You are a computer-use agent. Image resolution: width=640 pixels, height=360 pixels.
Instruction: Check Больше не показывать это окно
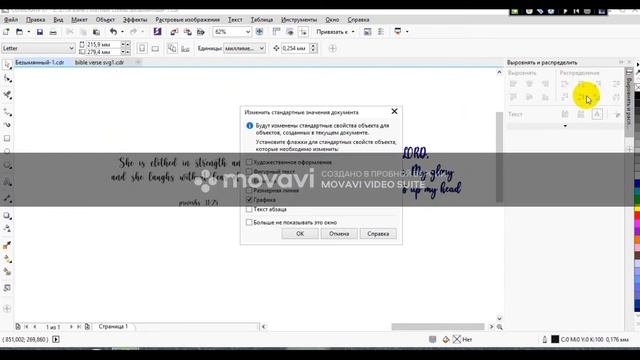coord(249,222)
